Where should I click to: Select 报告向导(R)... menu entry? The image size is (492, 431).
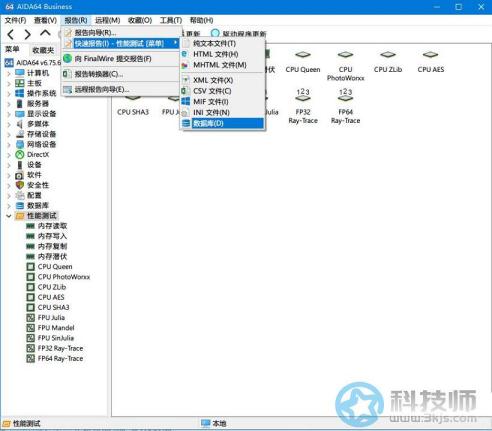click(x=121, y=33)
